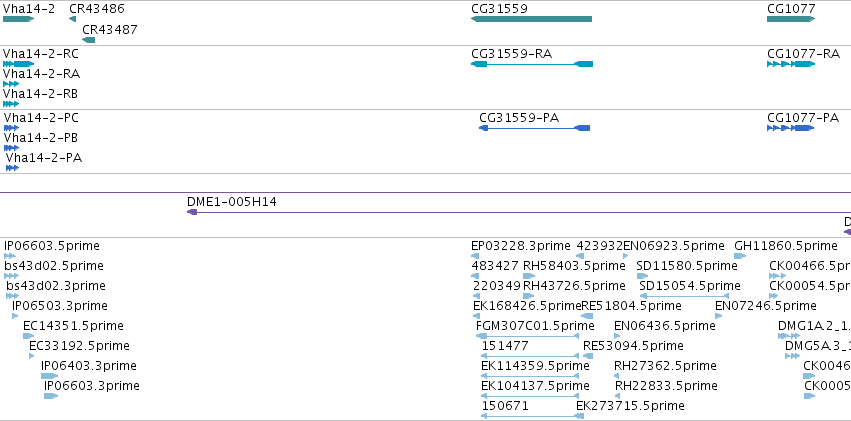
Task: Click the EN06923.5prime EST label
Action: [x=674, y=246]
